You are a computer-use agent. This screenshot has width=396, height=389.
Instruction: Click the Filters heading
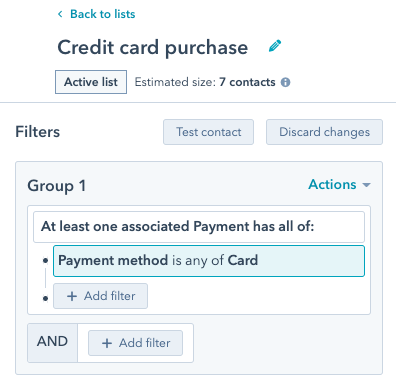(x=38, y=132)
